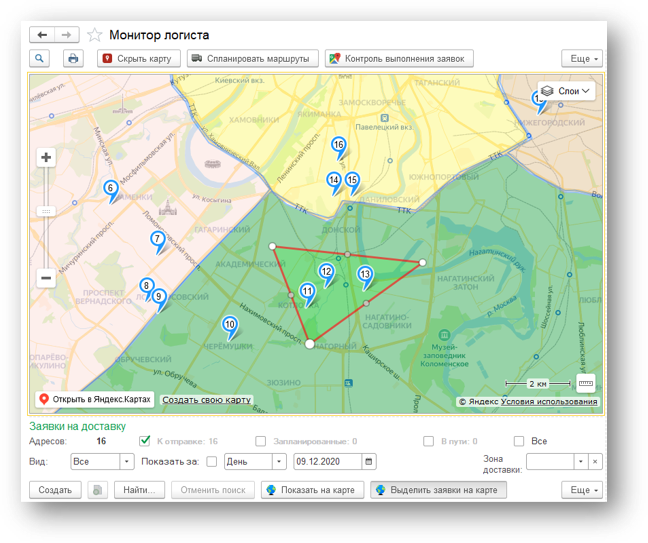
Task: Go back with the left arrow button
Action: pyautogui.click(x=42, y=35)
